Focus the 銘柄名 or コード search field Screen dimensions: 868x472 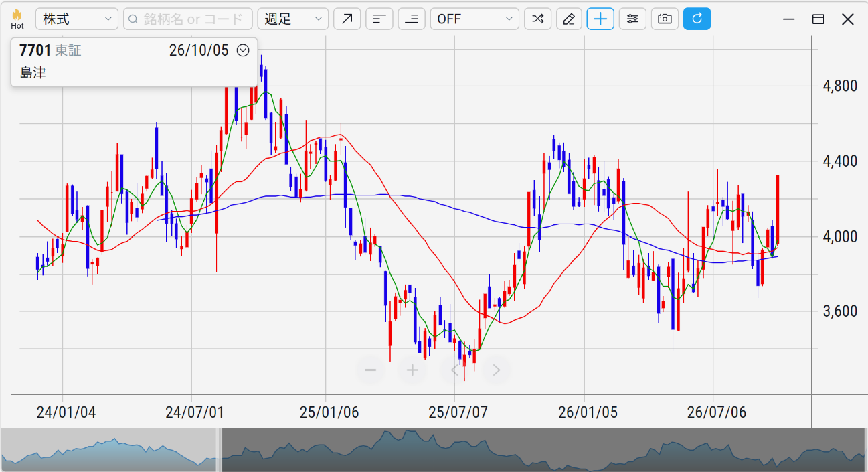point(188,19)
